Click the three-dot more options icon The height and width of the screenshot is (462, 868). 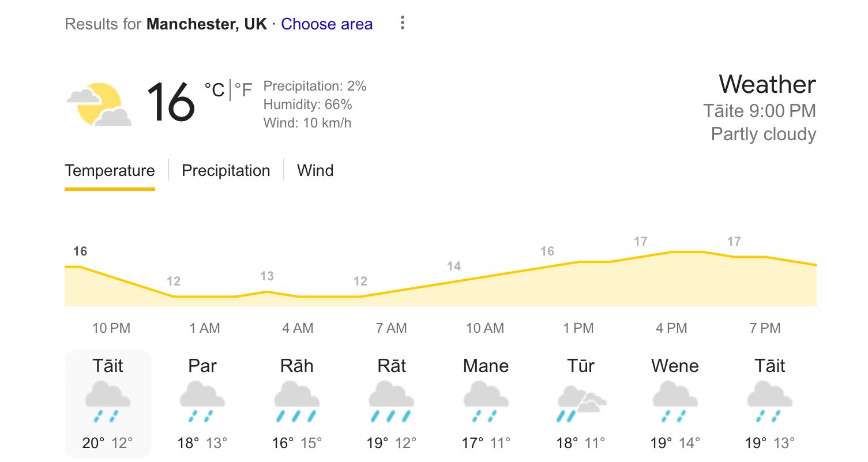pyautogui.click(x=403, y=24)
